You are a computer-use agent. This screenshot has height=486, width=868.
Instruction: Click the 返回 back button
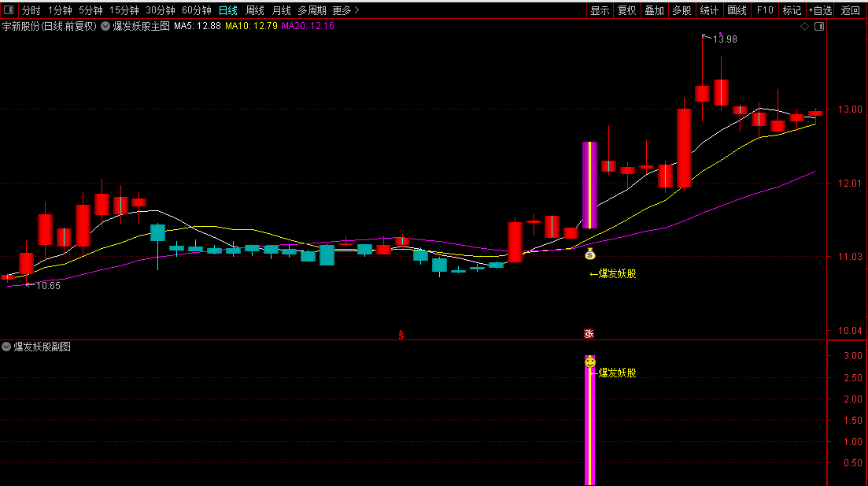point(850,10)
